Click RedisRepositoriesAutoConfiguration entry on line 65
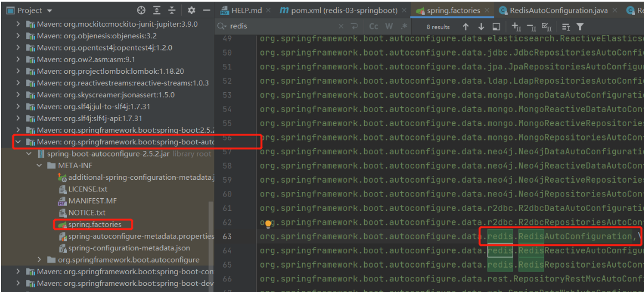644x292 pixels. tap(581, 265)
